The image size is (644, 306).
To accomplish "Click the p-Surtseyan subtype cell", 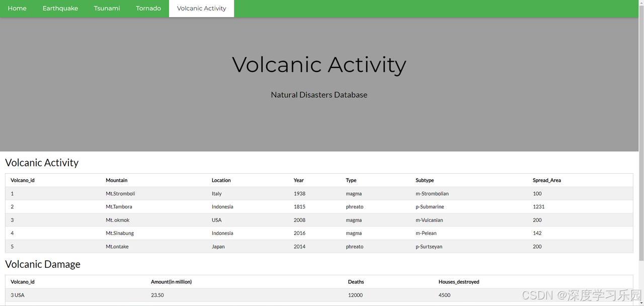I will (x=429, y=247).
